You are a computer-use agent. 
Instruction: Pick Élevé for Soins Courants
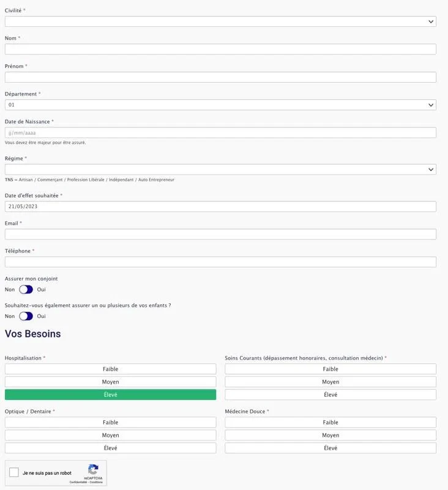click(330, 395)
